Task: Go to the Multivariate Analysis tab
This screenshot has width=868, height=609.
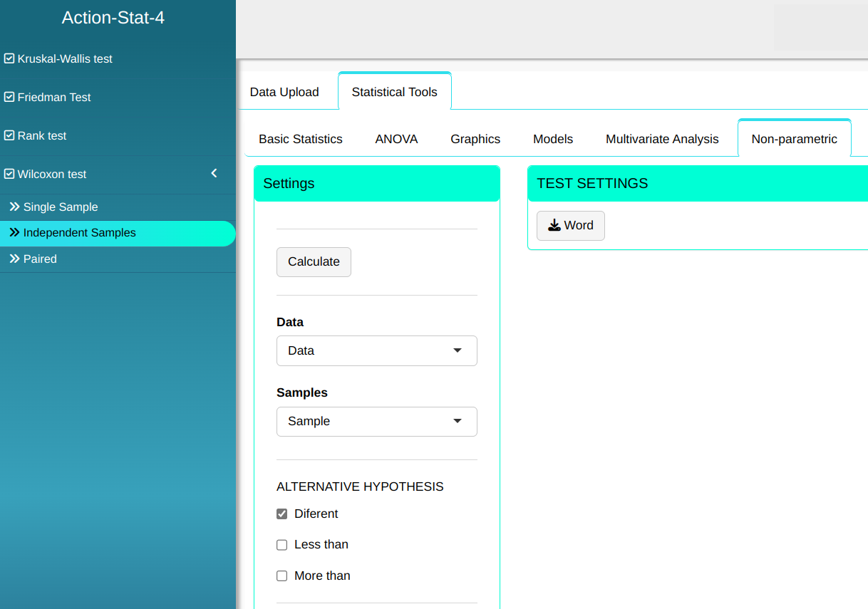Action: pyautogui.click(x=662, y=139)
